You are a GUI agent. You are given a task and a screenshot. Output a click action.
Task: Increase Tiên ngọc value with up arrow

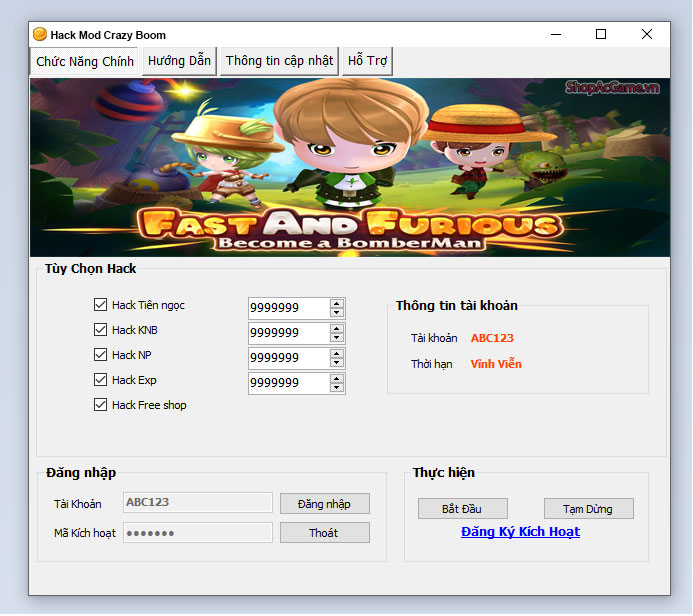click(x=337, y=303)
